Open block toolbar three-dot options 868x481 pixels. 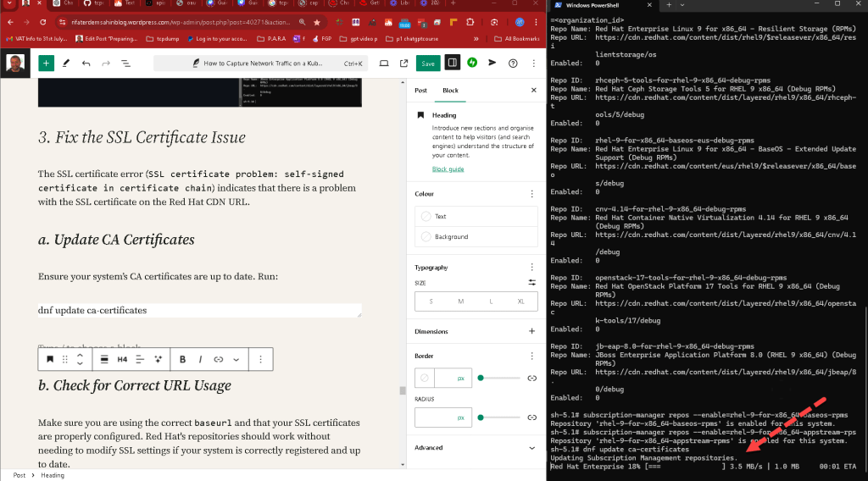point(261,359)
